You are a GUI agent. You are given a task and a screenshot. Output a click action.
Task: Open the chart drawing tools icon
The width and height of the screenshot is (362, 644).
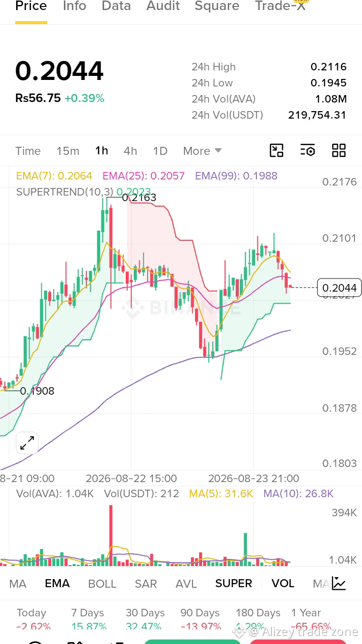click(277, 150)
